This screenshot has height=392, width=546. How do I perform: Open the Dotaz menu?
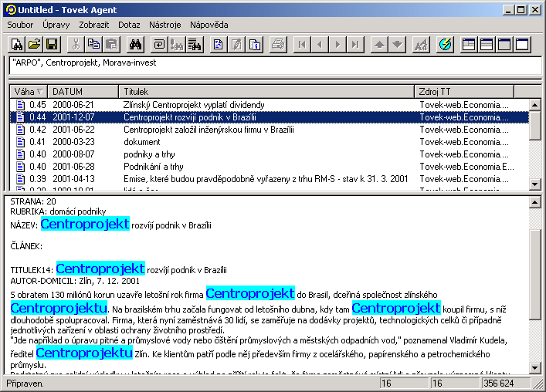point(129,25)
